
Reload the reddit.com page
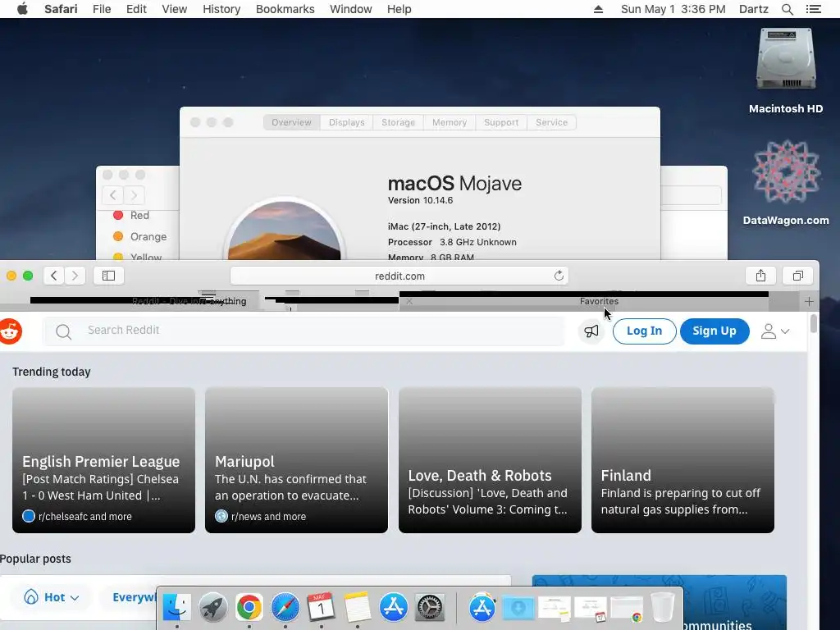click(x=559, y=276)
